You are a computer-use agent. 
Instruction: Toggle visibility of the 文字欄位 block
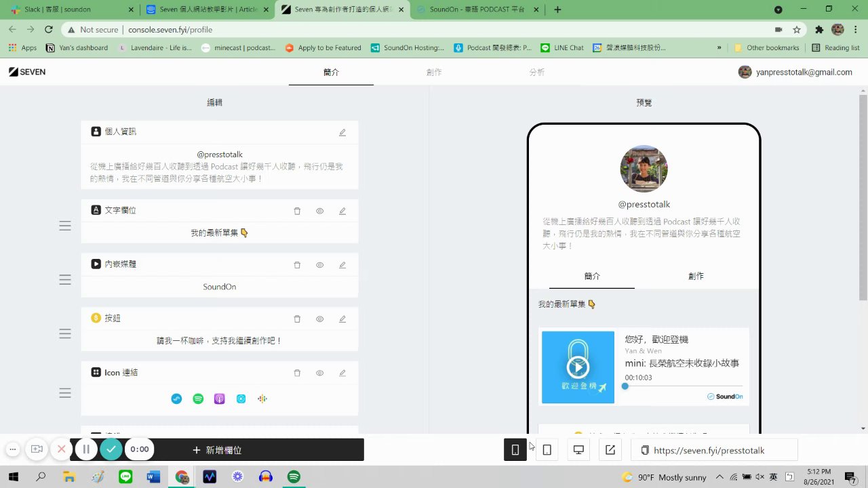point(319,211)
